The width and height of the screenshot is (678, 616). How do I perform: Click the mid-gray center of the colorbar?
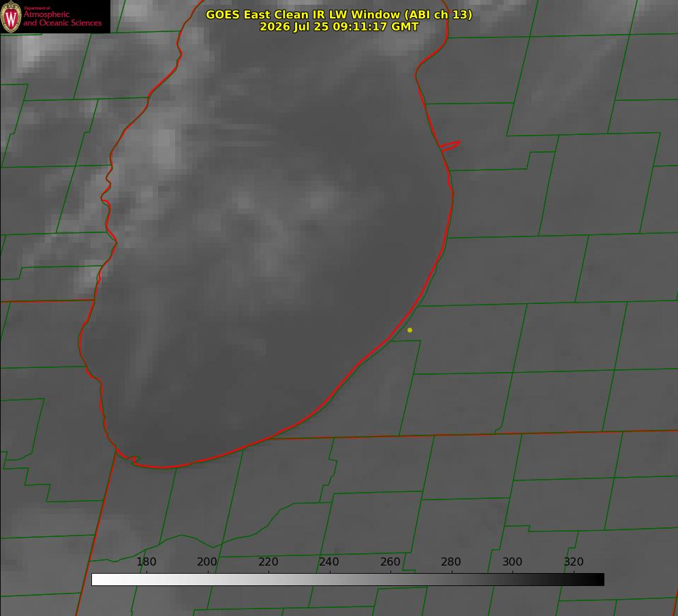pos(348,579)
